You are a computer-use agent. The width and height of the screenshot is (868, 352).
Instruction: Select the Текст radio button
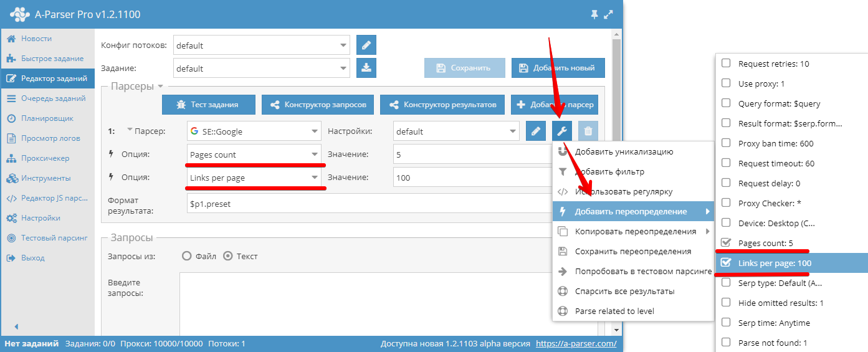(x=227, y=256)
